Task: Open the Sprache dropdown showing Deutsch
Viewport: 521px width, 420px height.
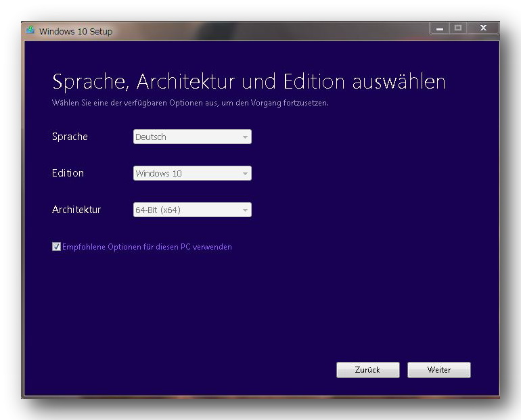Action: tap(192, 137)
